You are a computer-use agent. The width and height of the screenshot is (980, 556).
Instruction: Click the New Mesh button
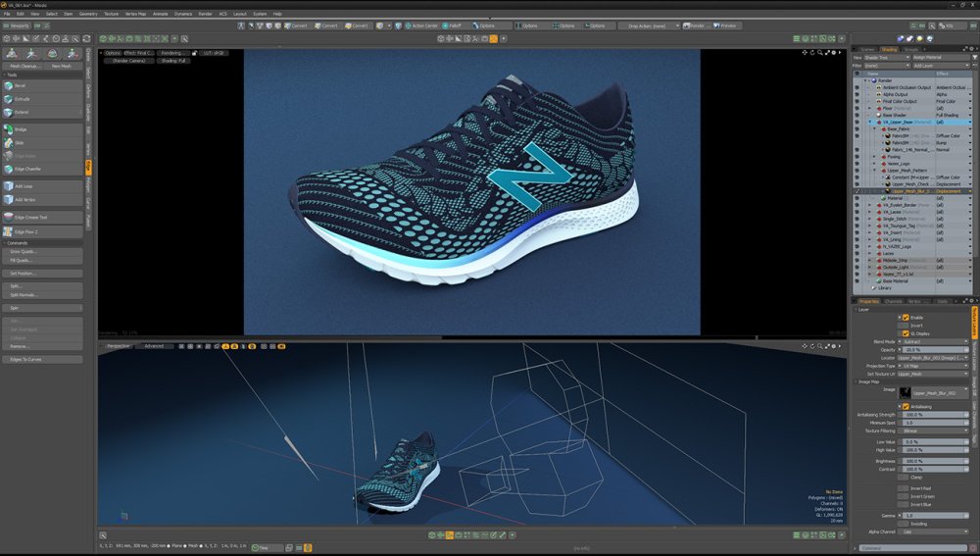[61, 66]
